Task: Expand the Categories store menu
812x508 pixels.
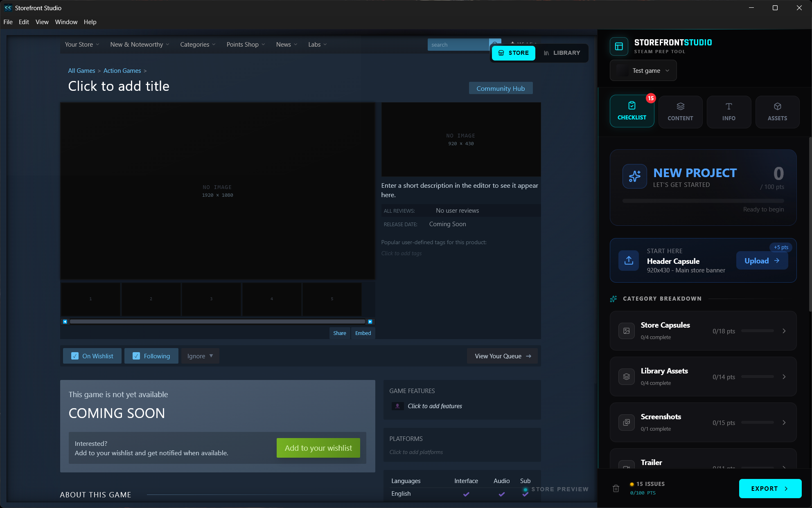Action: point(198,45)
